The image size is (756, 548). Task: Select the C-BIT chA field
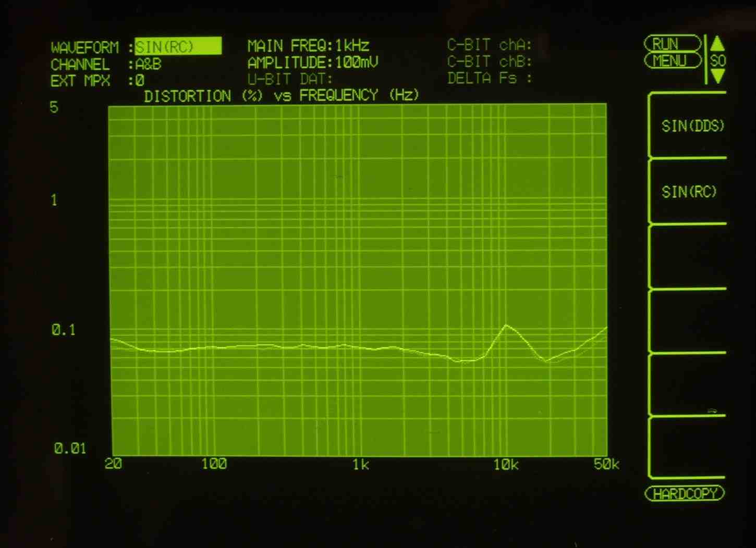click(x=489, y=45)
